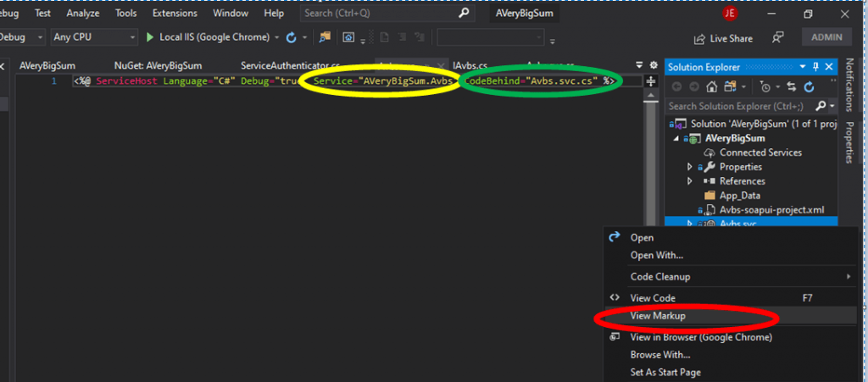Image resolution: width=868 pixels, height=382 pixels.
Task: Open the Extensions menu
Action: coord(175,13)
